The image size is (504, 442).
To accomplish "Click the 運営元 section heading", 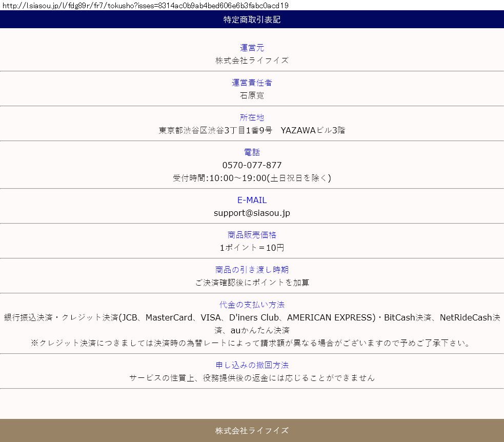I will coord(252,48).
